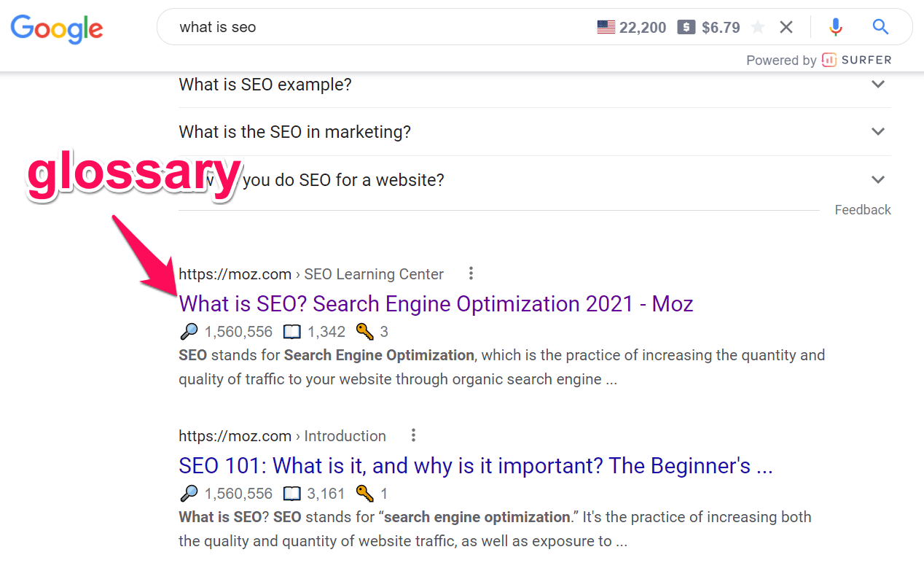Start voice search with the microphone icon
Image resolution: width=924 pixels, height=571 pixels.
tap(836, 28)
